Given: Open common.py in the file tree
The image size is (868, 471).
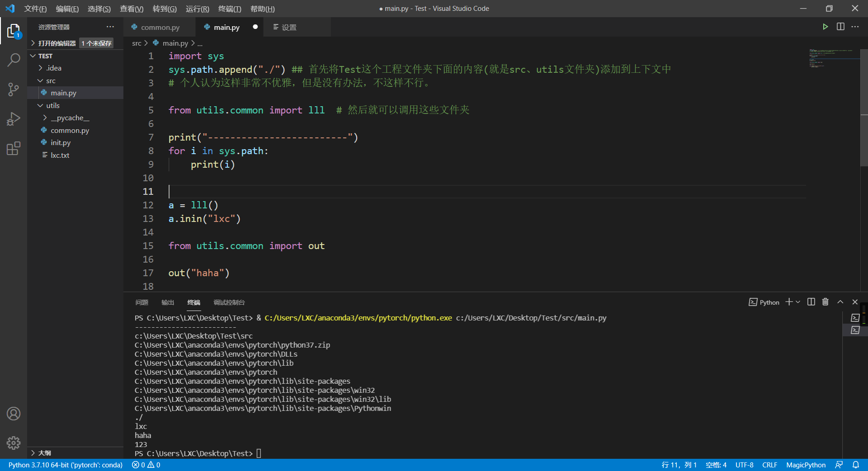Looking at the screenshot, I should click(x=75, y=130).
